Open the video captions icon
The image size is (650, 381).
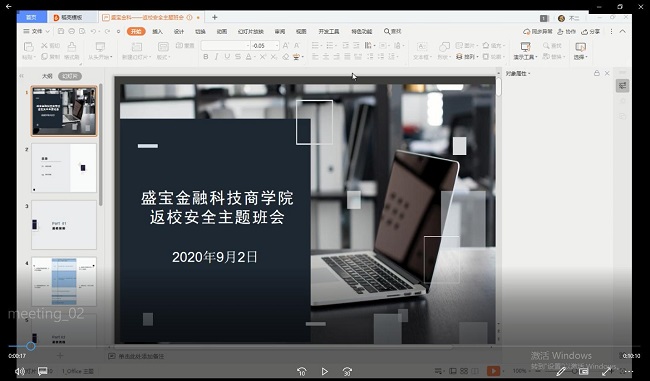point(43,371)
